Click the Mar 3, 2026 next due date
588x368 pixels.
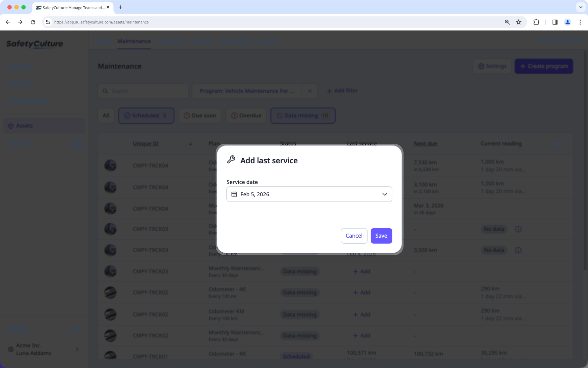pyautogui.click(x=428, y=205)
